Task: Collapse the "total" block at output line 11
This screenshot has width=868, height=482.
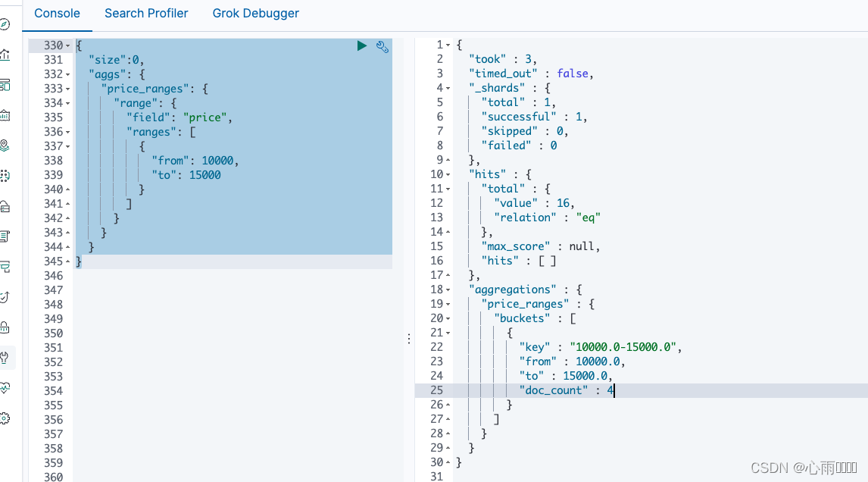Action: pyautogui.click(x=448, y=189)
